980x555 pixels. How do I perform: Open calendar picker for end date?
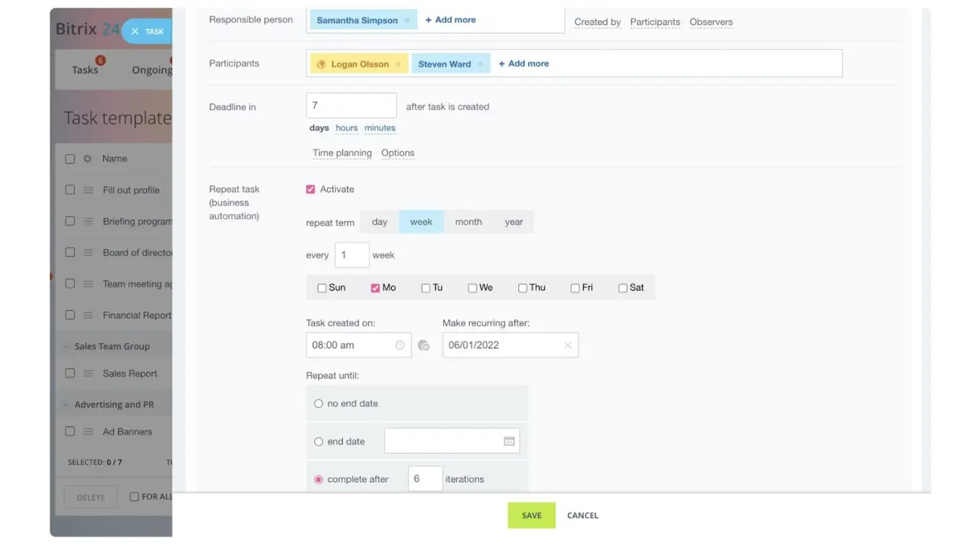[x=509, y=441]
